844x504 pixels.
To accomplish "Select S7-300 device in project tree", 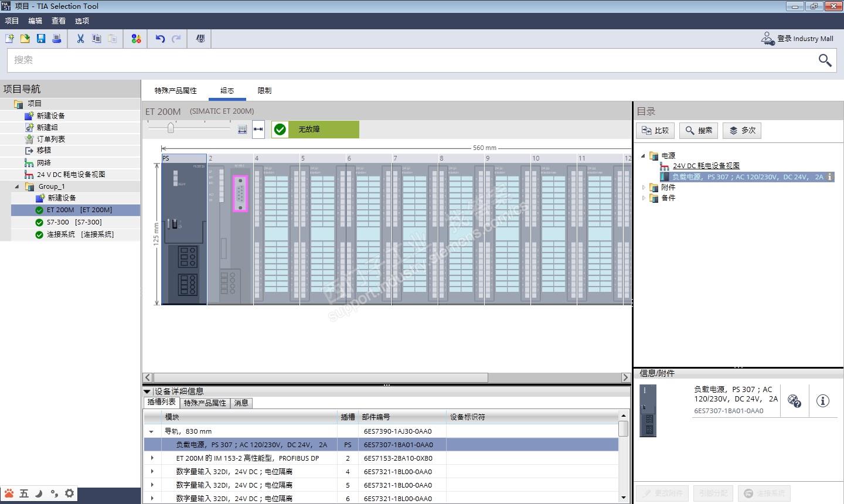I will point(74,222).
